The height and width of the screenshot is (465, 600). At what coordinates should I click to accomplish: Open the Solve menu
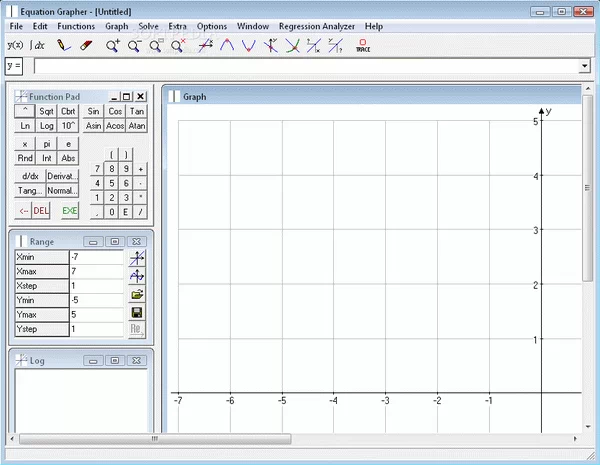coord(148,26)
